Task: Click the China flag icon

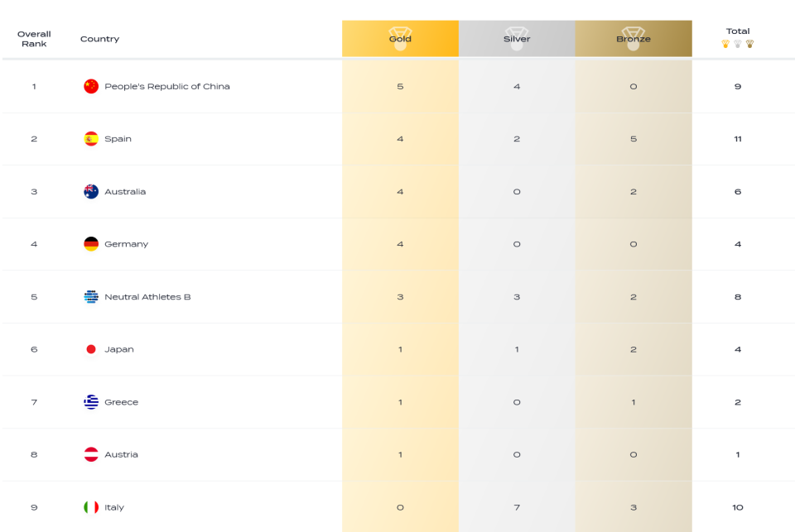Action: (91, 86)
